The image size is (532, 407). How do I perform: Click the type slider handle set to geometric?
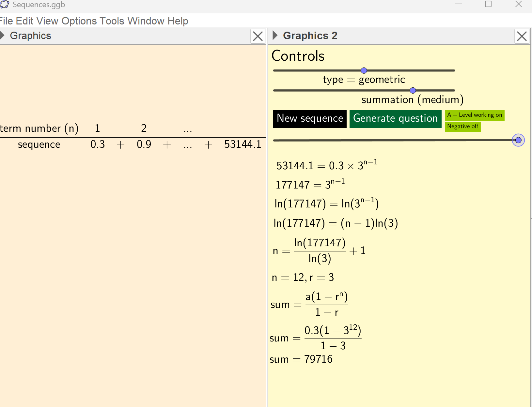[363, 70]
